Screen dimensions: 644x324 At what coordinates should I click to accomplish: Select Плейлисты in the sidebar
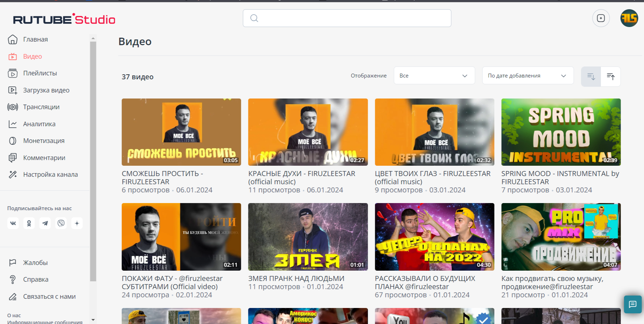pos(40,73)
